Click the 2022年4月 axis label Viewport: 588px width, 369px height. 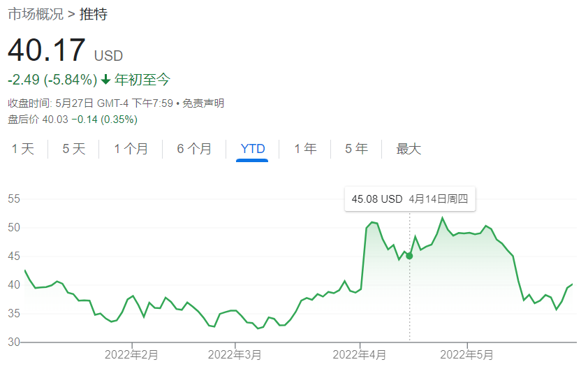click(x=360, y=354)
